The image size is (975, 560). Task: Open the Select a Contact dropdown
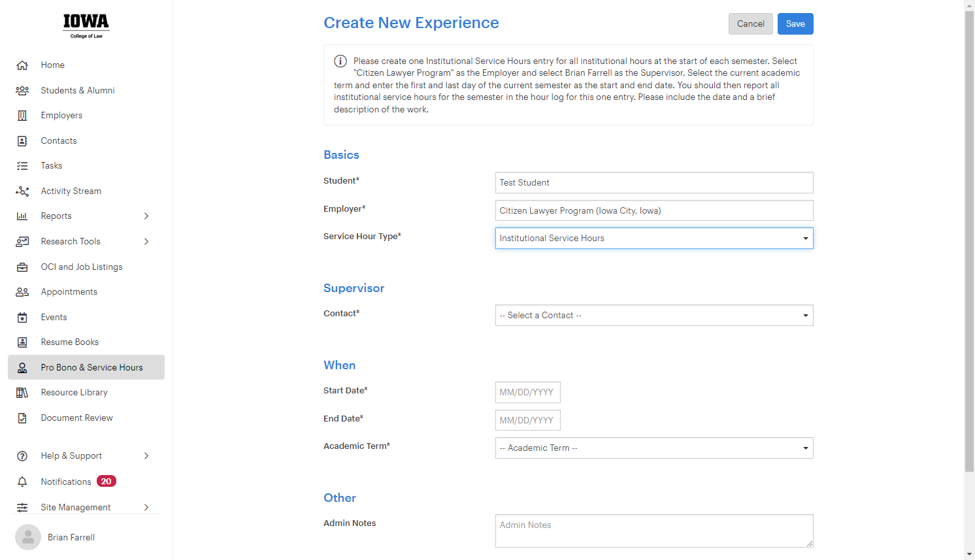pos(654,316)
